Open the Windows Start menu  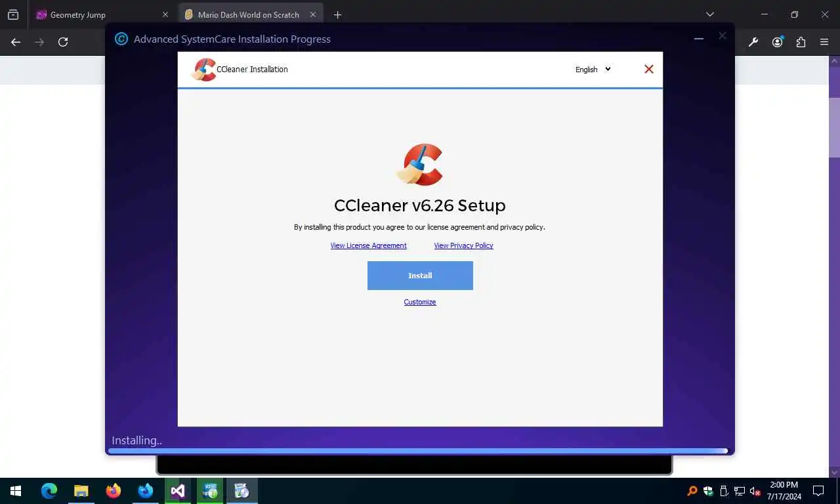coord(16,491)
